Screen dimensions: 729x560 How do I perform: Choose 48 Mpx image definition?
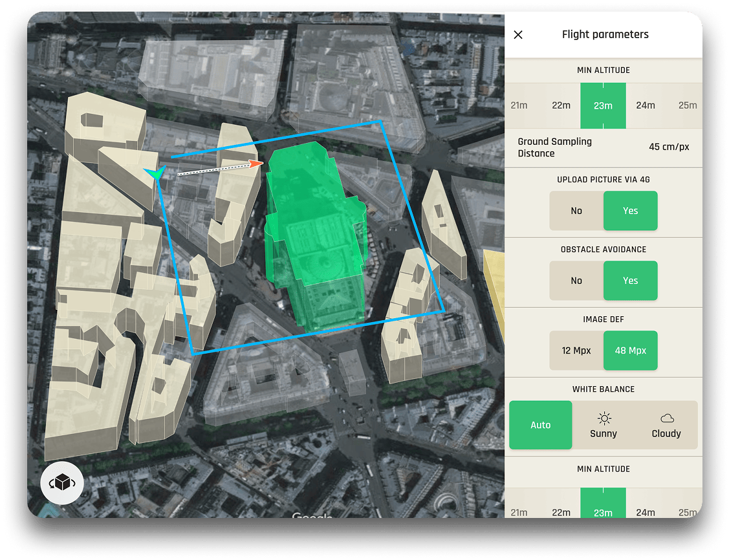click(x=630, y=350)
